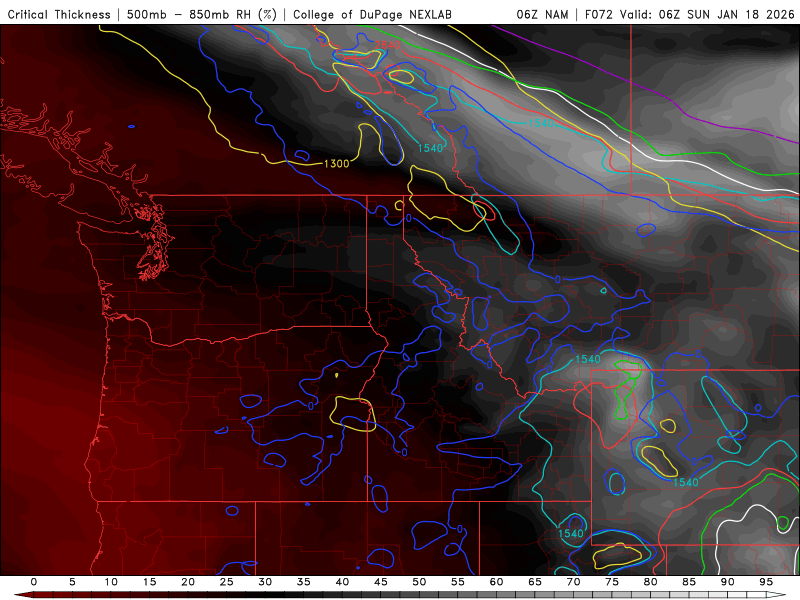Click the colorbar tick label "40"
The width and height of the screenshot is (800, 600).
point(342,582)
